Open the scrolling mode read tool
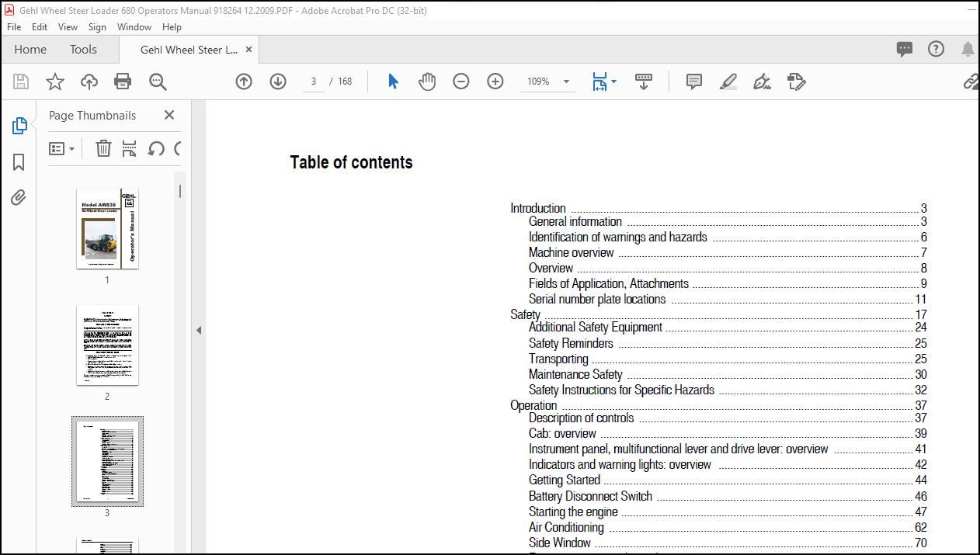This screenshot has height=555, width=980. click(644, 82)
